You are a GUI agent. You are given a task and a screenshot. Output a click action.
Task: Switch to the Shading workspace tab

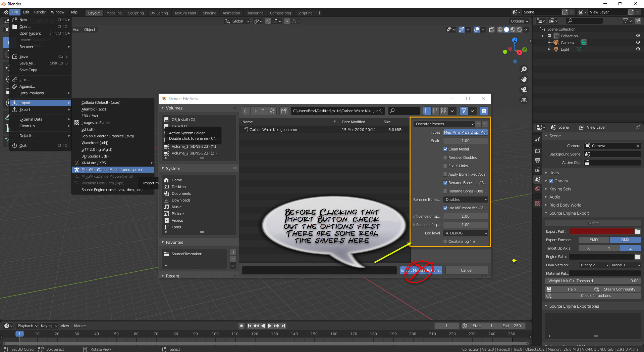coord(209,13)
